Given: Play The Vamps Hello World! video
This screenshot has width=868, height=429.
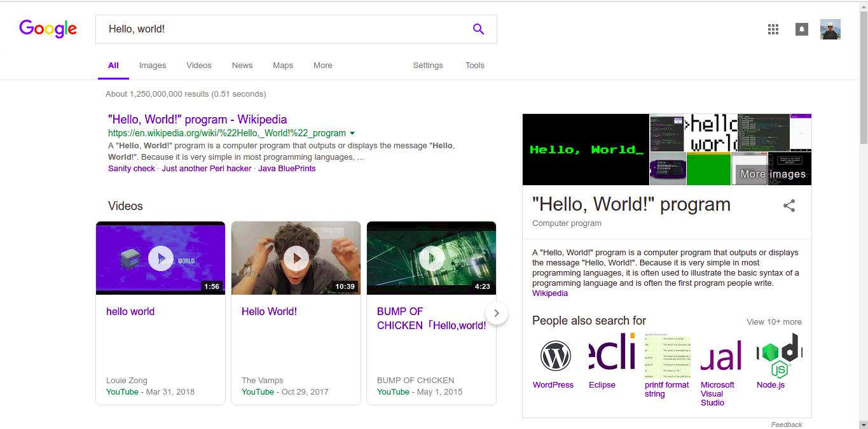Looking at the screenshot, I should [296, 258].
